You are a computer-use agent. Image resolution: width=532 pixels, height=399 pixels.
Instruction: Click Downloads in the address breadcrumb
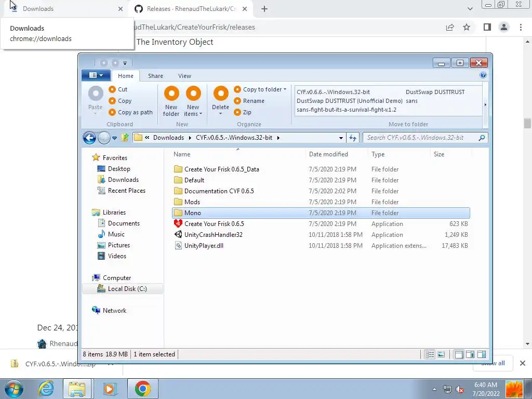[168, 138]
